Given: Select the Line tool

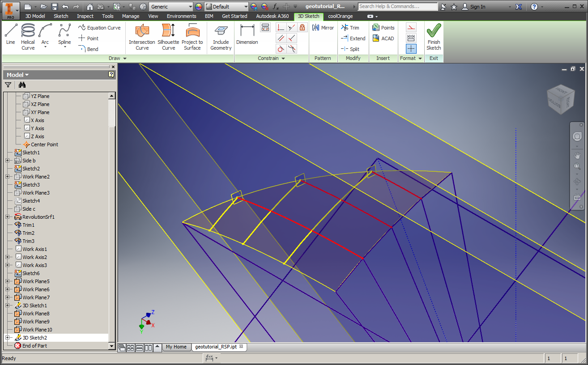Looking at the screenshot, I should point(11,34).
